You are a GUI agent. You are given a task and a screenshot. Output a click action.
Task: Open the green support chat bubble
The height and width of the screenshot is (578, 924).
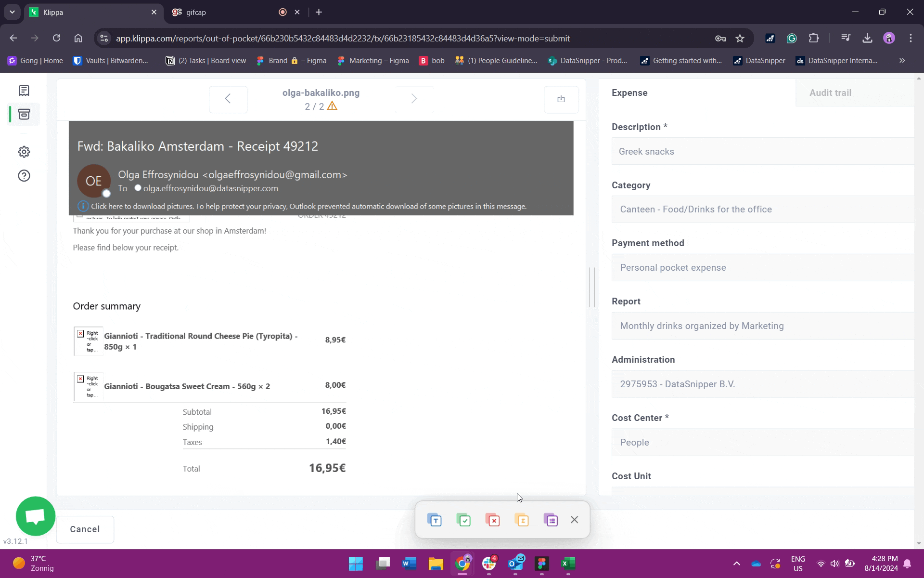coord(36,516)
